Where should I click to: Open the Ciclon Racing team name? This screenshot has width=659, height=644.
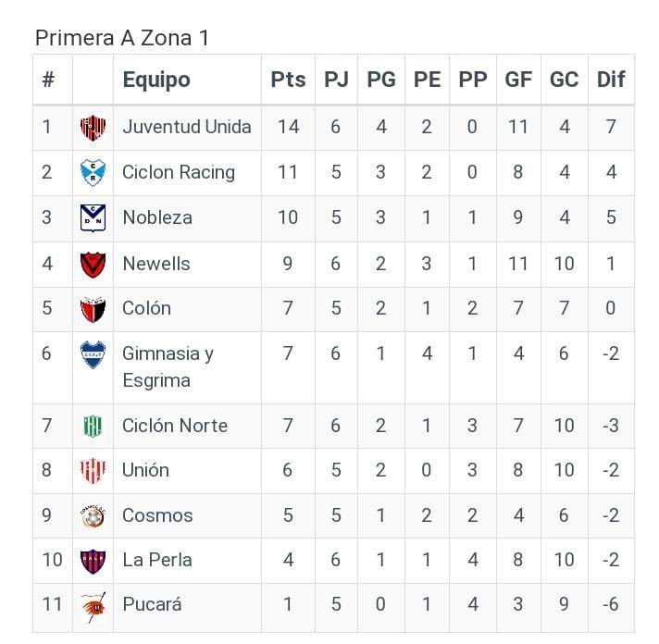click(179, 172)
